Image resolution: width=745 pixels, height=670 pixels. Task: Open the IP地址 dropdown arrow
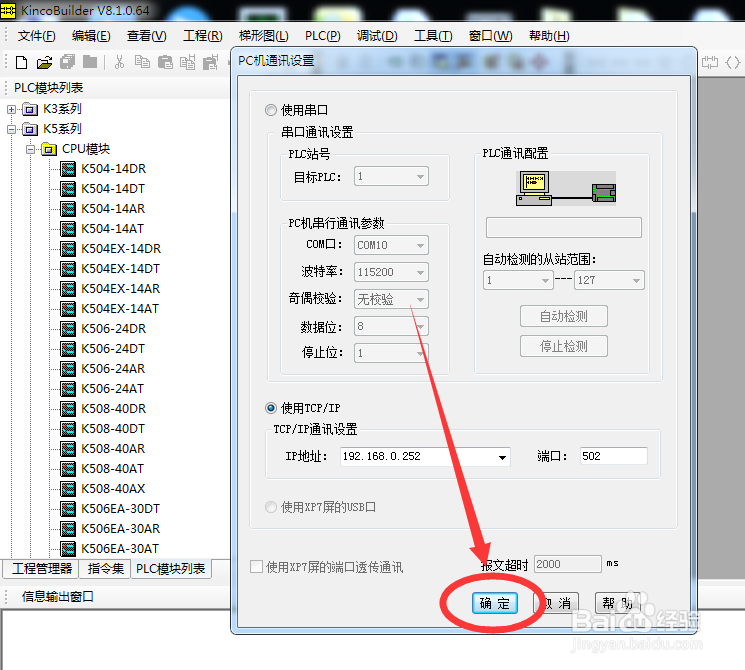coord(502,457)
